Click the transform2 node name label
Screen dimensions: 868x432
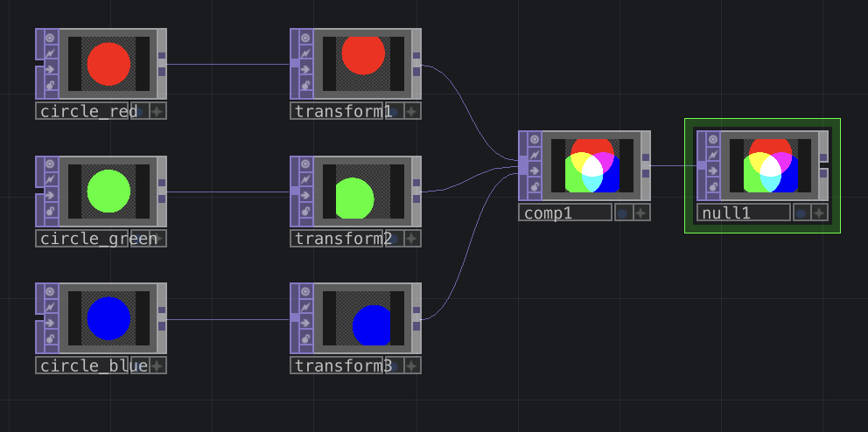343,239
